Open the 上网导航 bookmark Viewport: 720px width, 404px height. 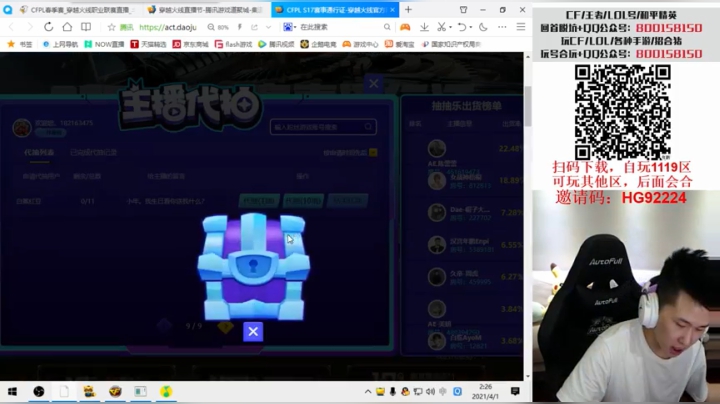60,44
